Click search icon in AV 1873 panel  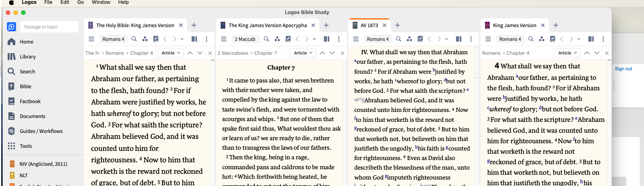point(398,39)
